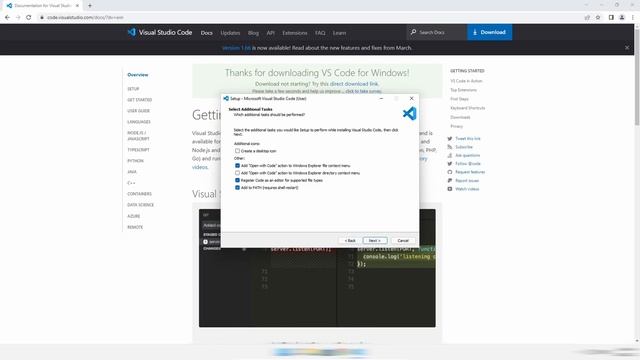Click Next in the Setup dialog
The image size is (640, 360).
(x=375, y=241)
